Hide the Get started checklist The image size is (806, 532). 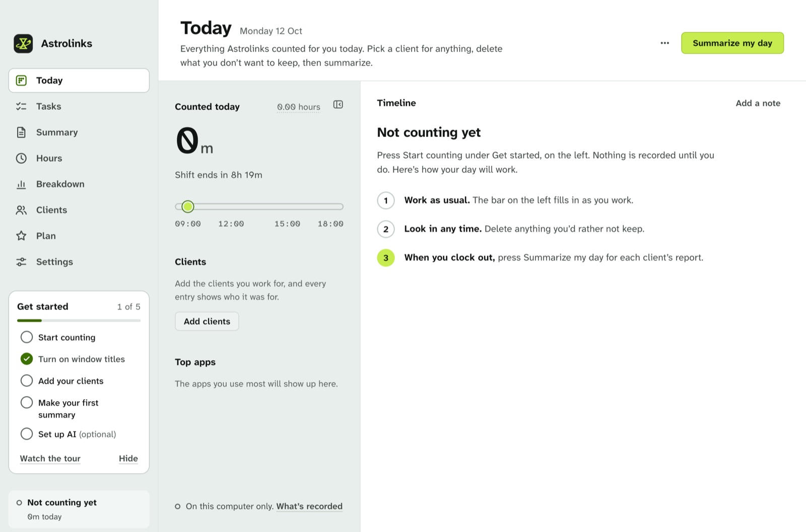click(128, 459)
